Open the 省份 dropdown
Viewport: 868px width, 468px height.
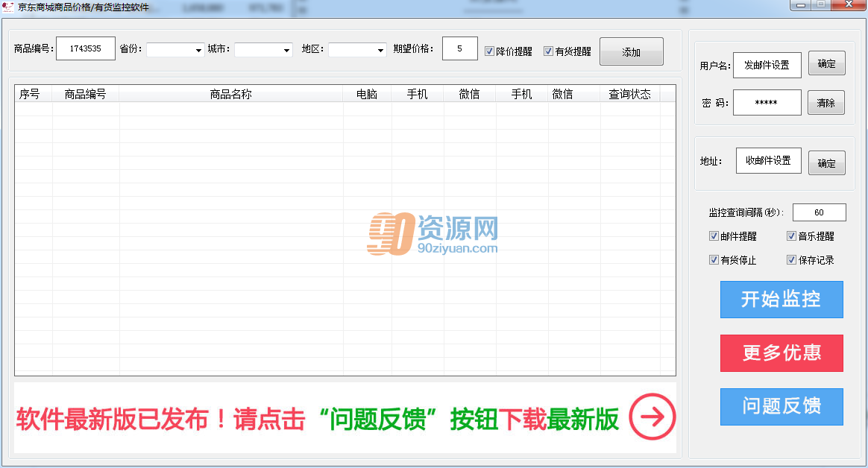point(175,50)
